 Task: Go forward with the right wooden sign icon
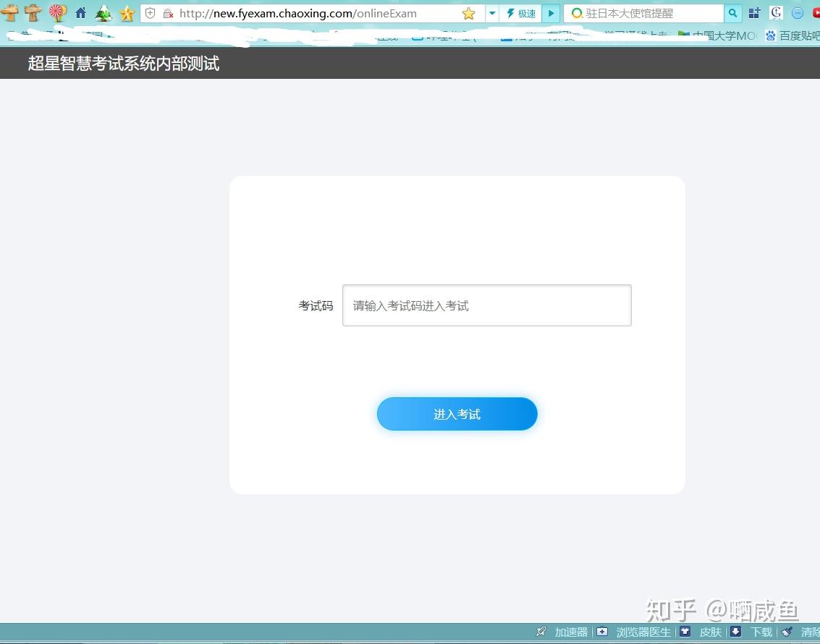pos(33,13)
